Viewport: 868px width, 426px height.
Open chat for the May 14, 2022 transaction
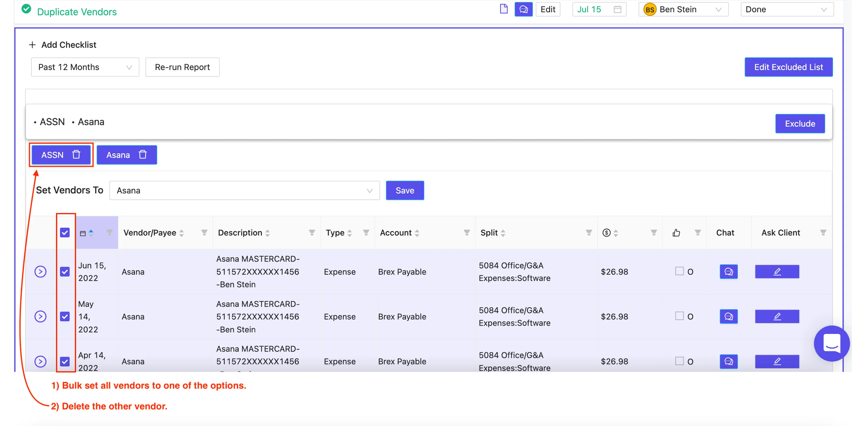(x=729, y=316)
